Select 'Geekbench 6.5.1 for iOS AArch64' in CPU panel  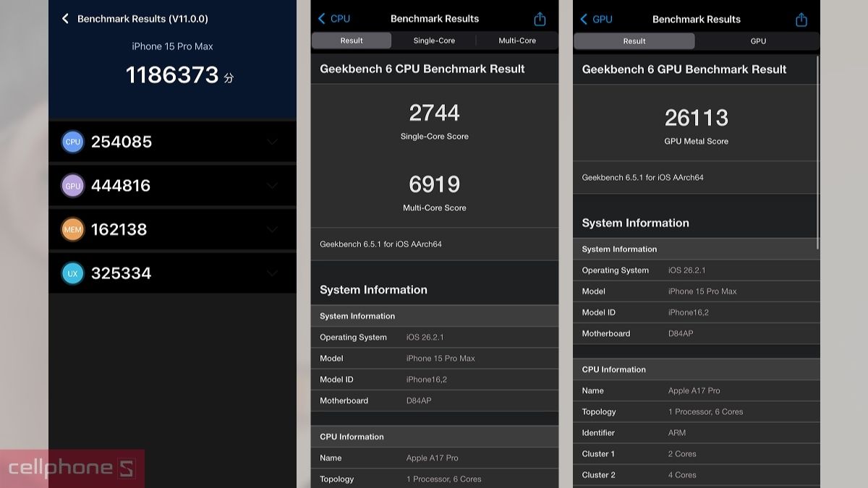pos(380,244)
